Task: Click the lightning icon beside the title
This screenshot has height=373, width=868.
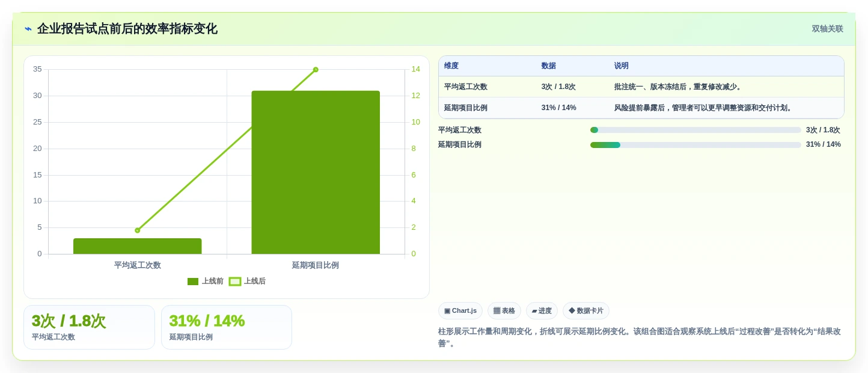Action: pyautogui.click(x=28, y=29)
